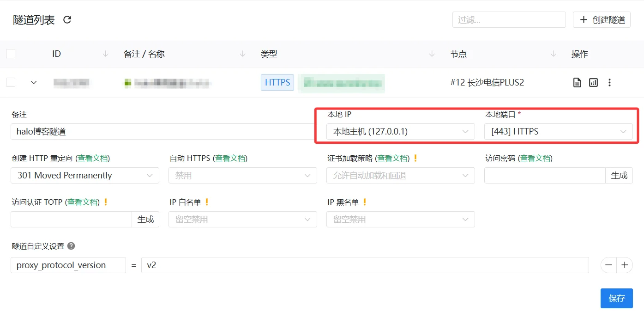This screenshot has height=318, width=644.
Task: Expand the local port HTTPS dropdown
Action: coord(558,132)
